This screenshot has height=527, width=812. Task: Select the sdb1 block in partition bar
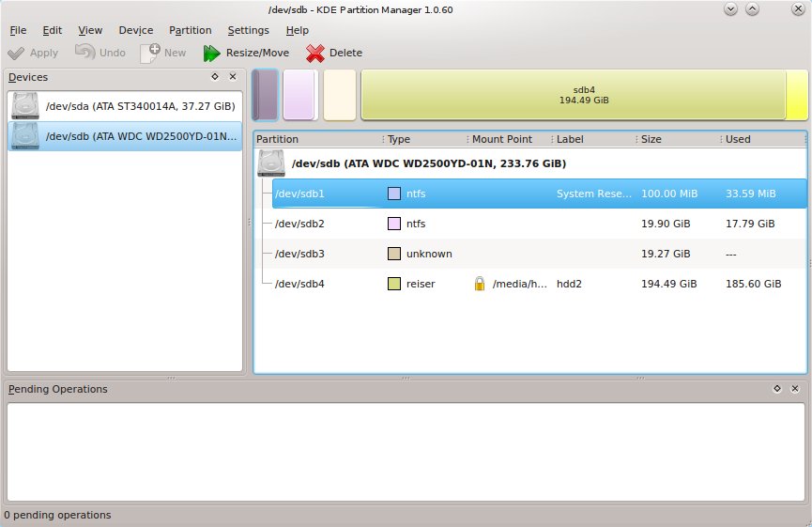[x=265, y=95]
